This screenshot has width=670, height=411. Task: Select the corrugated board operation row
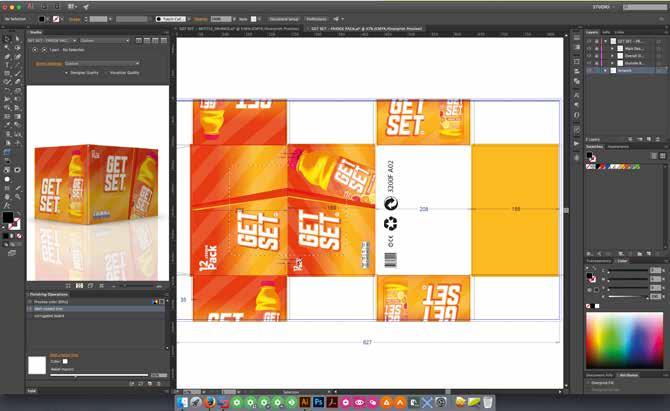click(96, 316)
